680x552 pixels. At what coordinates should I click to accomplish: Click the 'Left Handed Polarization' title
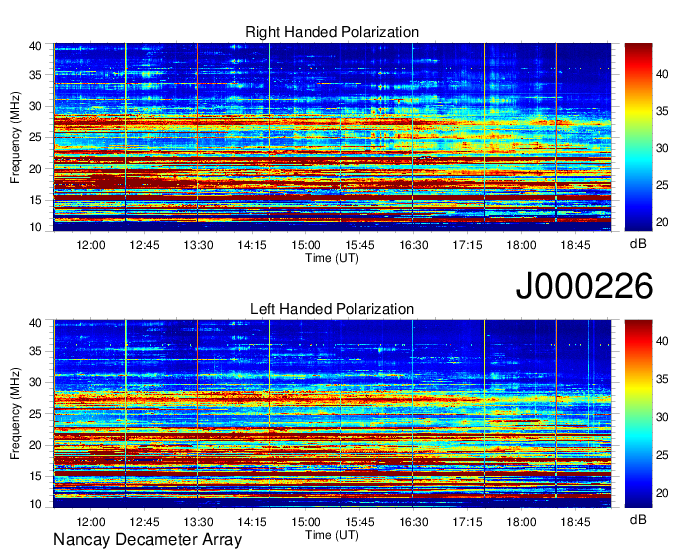click(x=332, y=309)
